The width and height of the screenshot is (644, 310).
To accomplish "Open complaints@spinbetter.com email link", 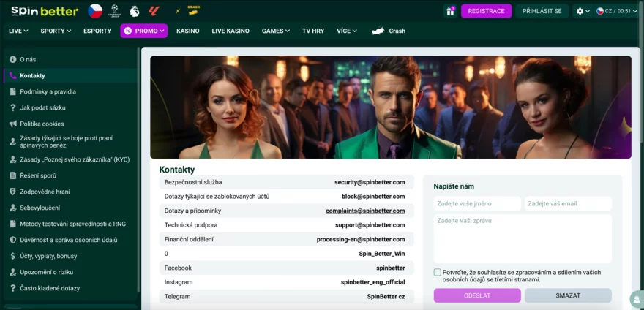I will [x=365, y=211].
